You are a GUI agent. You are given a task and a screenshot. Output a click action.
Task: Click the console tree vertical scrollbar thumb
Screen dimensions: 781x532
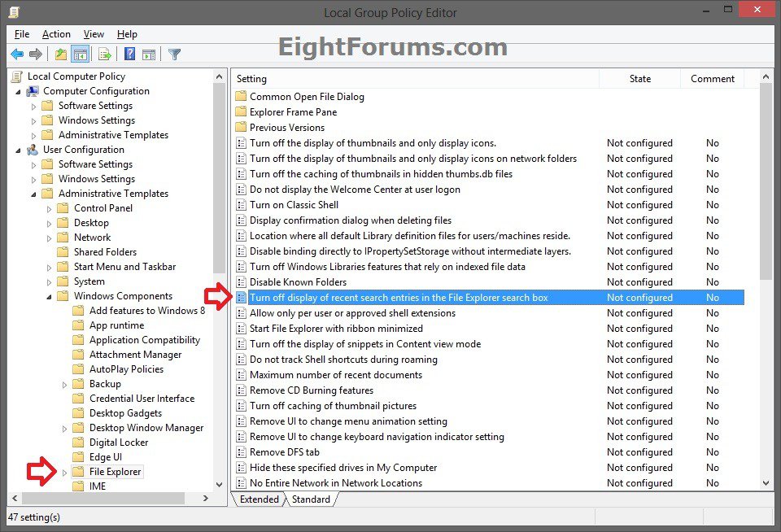219,178
